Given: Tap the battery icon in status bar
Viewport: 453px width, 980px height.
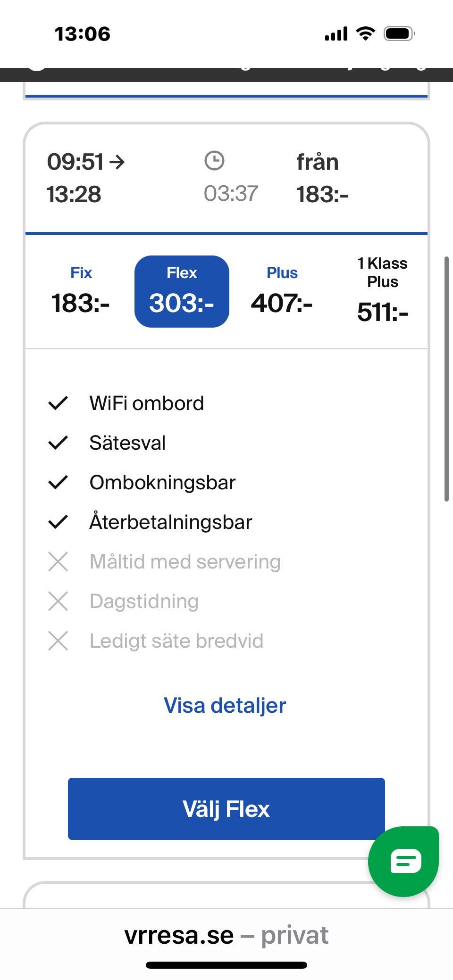Looking at the screenshot, I should (x=399, y=34).
